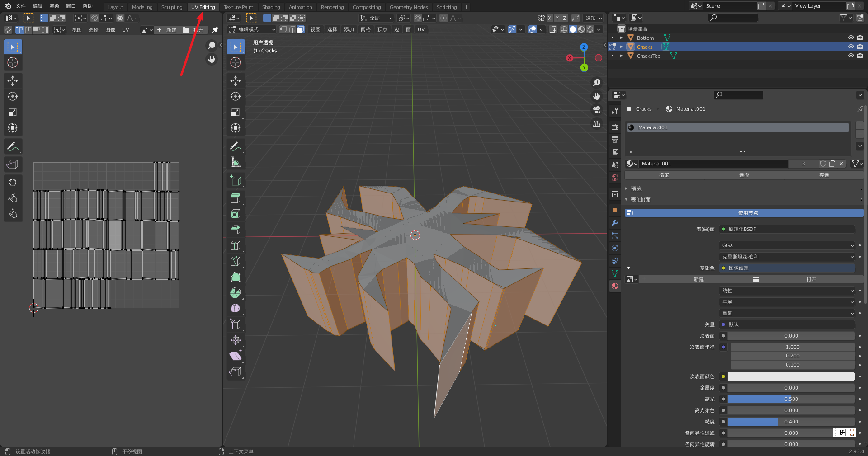The height and width of the screenshot is (456, 868).
Task: Select the Move tool in 3D viewport toolbar
Action: 236,81
